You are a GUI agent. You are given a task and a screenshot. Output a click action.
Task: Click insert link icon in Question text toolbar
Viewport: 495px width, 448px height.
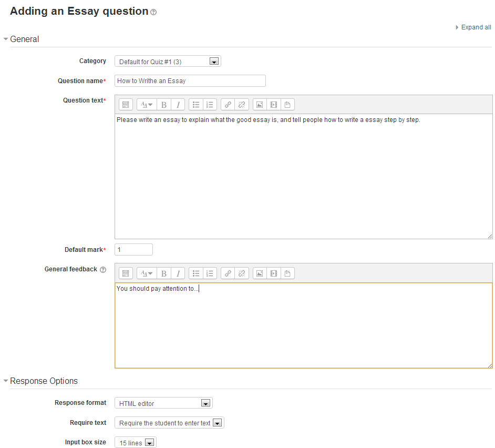228,105
